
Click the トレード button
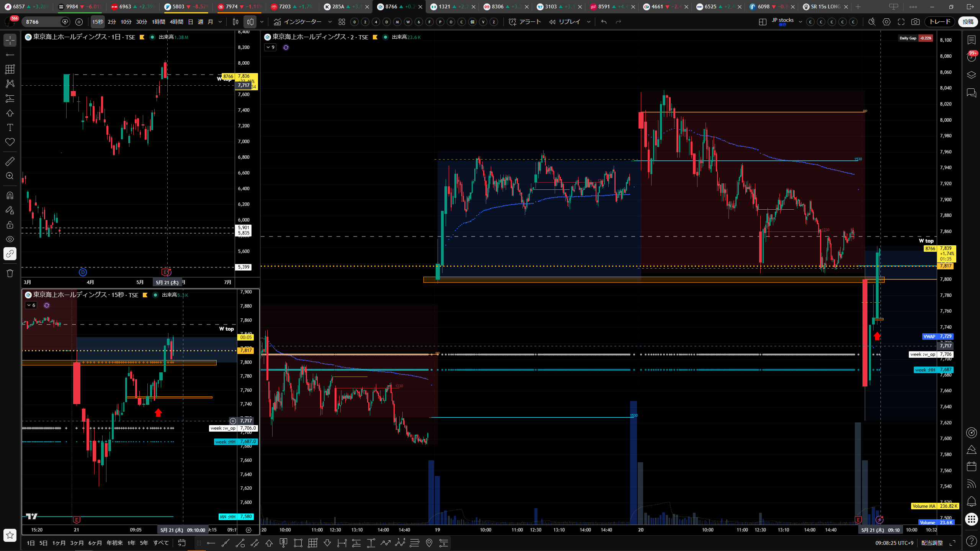pyautogui.click(x=940, y=22)
